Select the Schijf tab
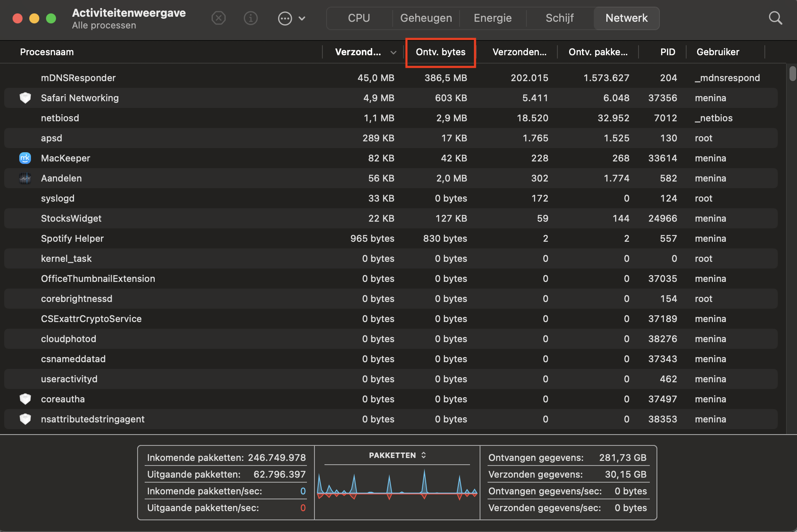Viewport: 797px width, 532px height. coord(559,18)
